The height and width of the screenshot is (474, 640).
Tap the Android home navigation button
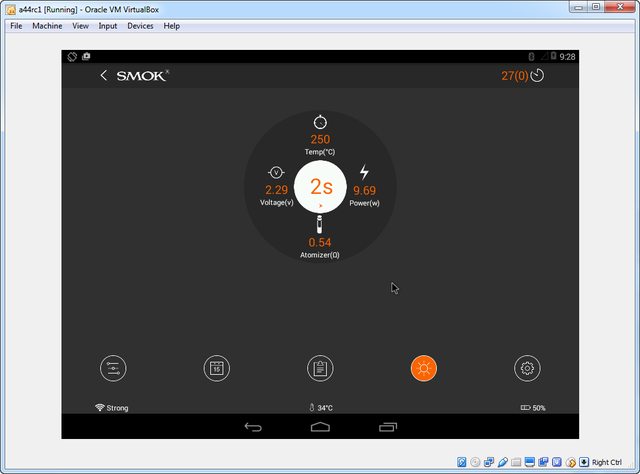(320, 427)
